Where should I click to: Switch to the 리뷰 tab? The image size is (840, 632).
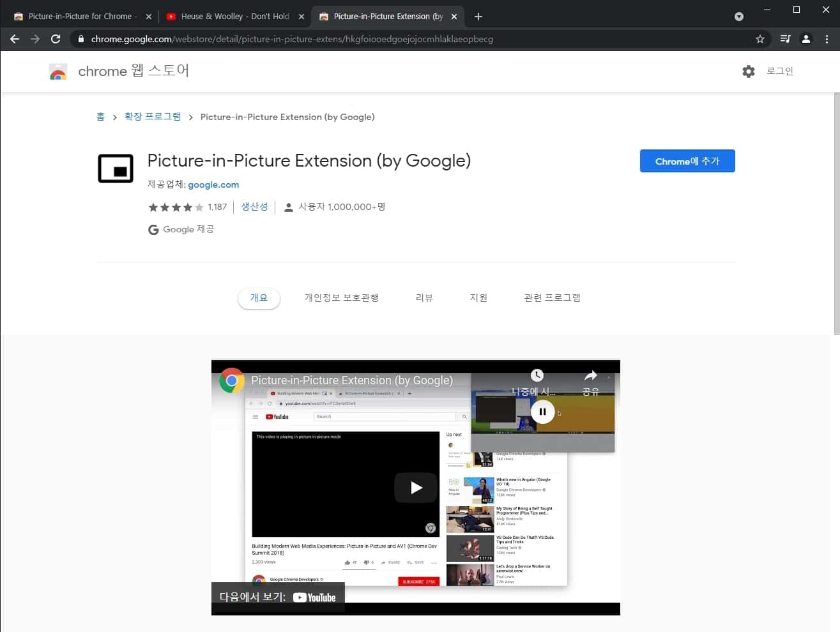(x=424, y=298)
